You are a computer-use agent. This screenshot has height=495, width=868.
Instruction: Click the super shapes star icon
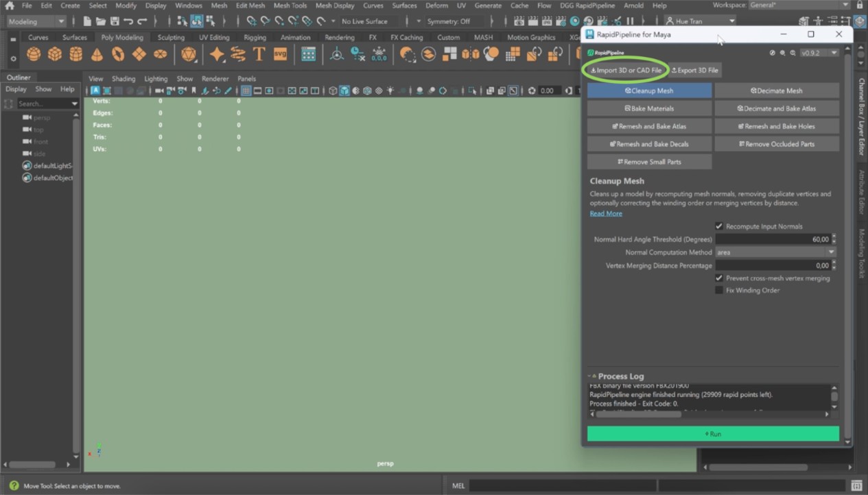(x=217, y=54)
